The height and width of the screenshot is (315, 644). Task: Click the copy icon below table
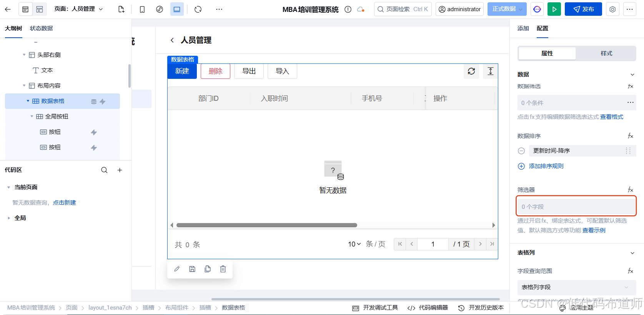tap(208, 269)
